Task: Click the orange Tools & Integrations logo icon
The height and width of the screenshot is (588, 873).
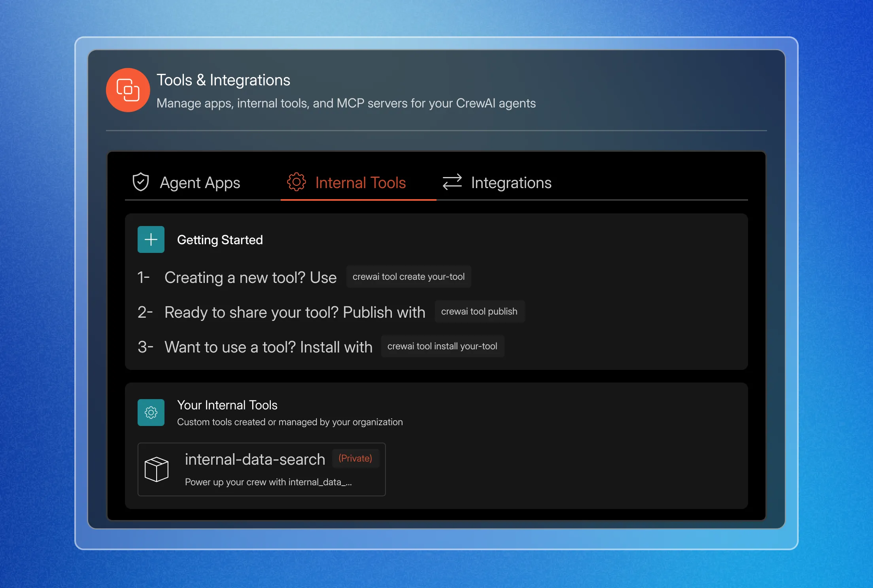Action: click(x=128, y=90)
